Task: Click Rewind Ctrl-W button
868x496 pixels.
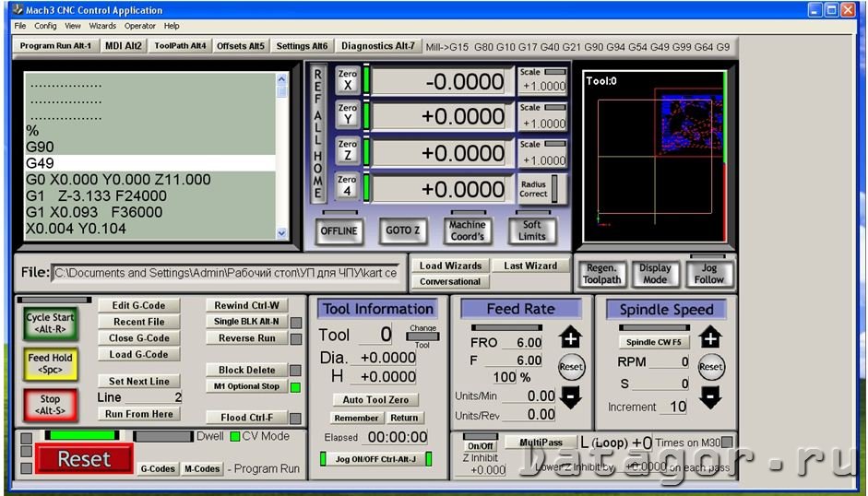Action: [247, 305]
